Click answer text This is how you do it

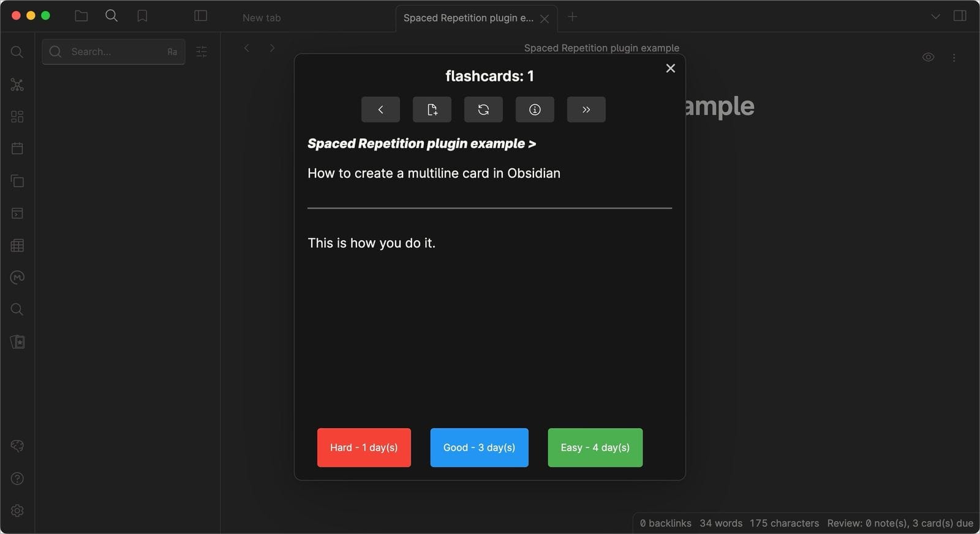tap(371, 243)
